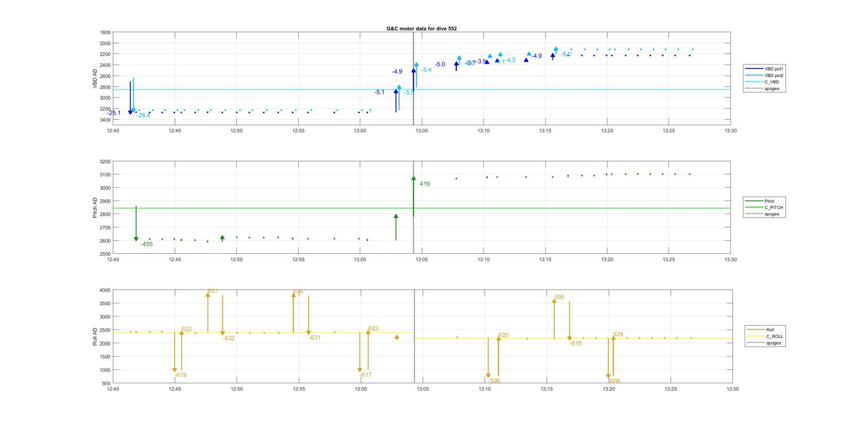This screenshot has width=868, height=430.
Task: Click the "623" roll data label
Action: [x=373, y=329]
